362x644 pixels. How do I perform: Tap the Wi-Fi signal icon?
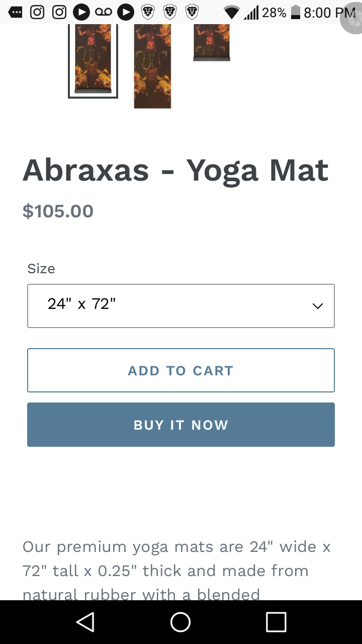coord(231,12)
